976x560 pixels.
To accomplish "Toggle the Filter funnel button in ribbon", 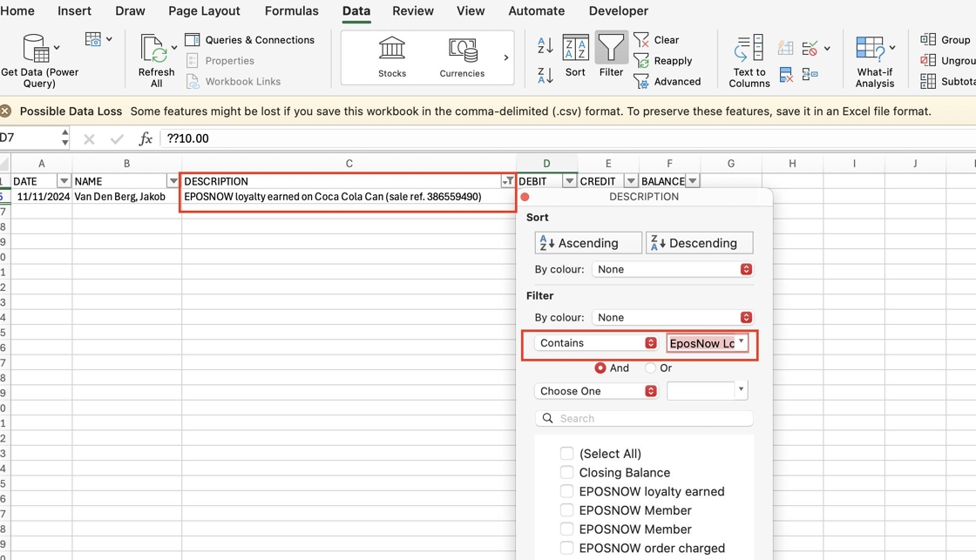I will point(611,56).
